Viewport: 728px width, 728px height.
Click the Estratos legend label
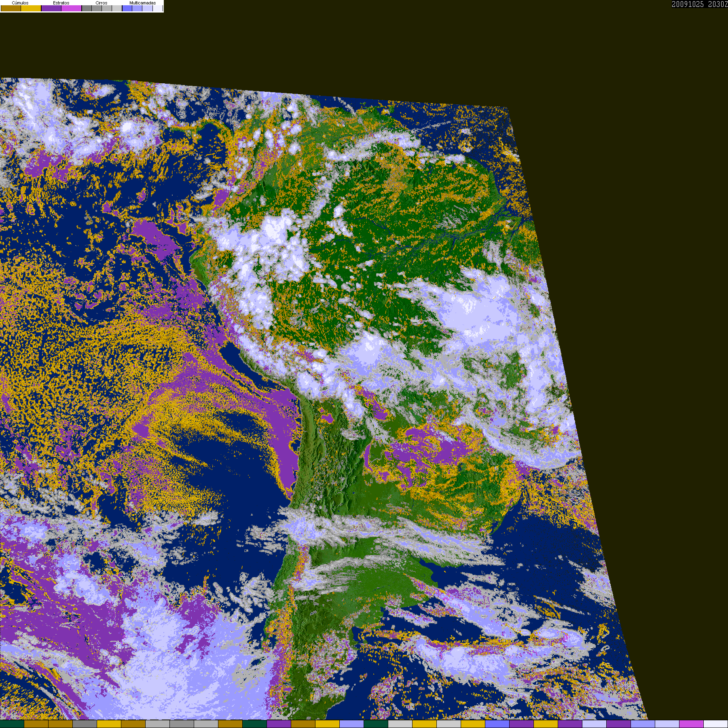point(61,3)
